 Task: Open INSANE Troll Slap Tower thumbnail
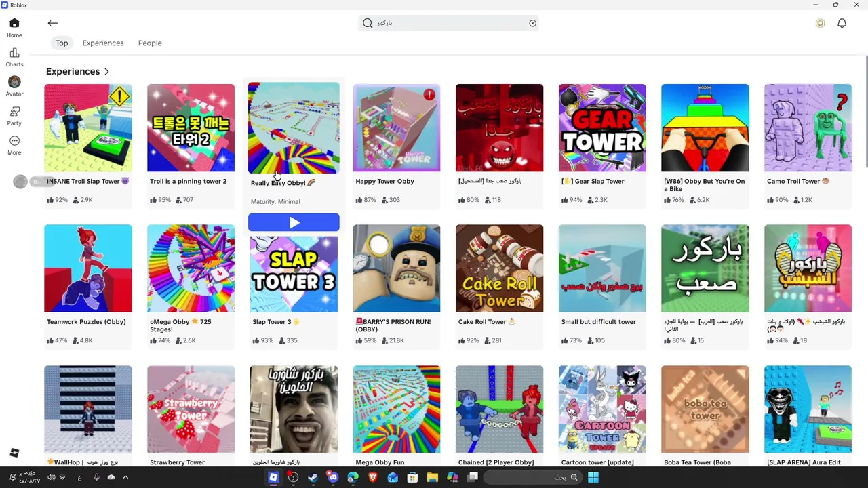(x=88, y=127)
